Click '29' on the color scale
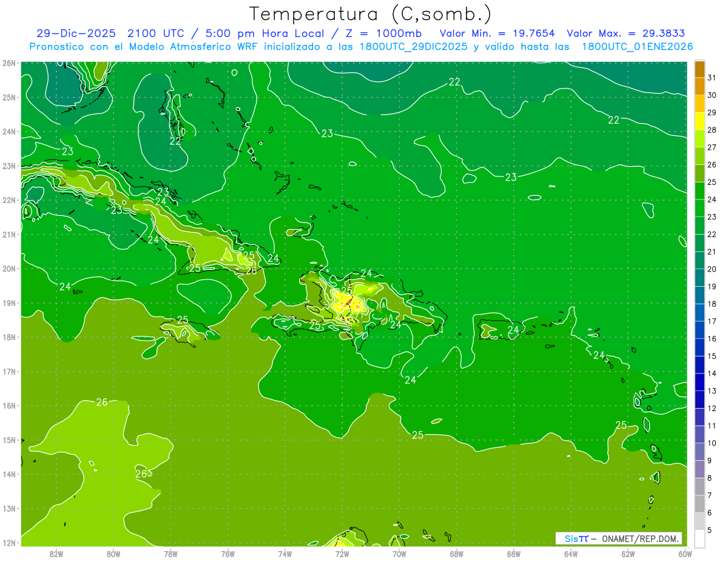Viewport: 728px width, 562px height. point(712,113)
